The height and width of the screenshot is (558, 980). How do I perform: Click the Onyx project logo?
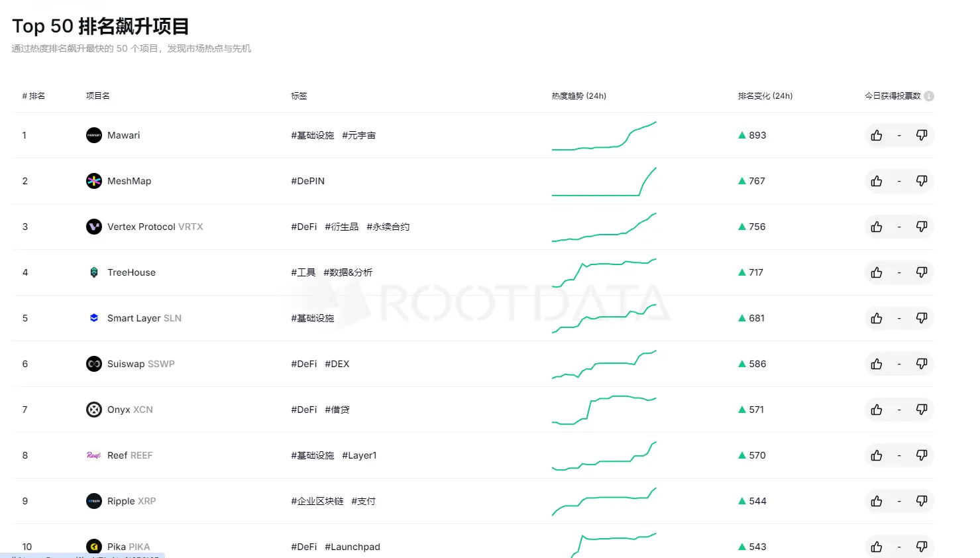tap(93, 409)
